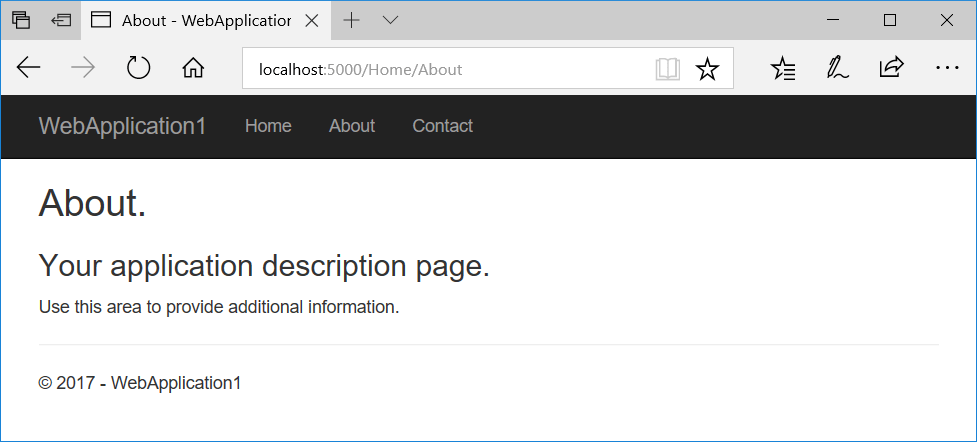
Task: Set these tabs aside
Action: tap(61, 20)
